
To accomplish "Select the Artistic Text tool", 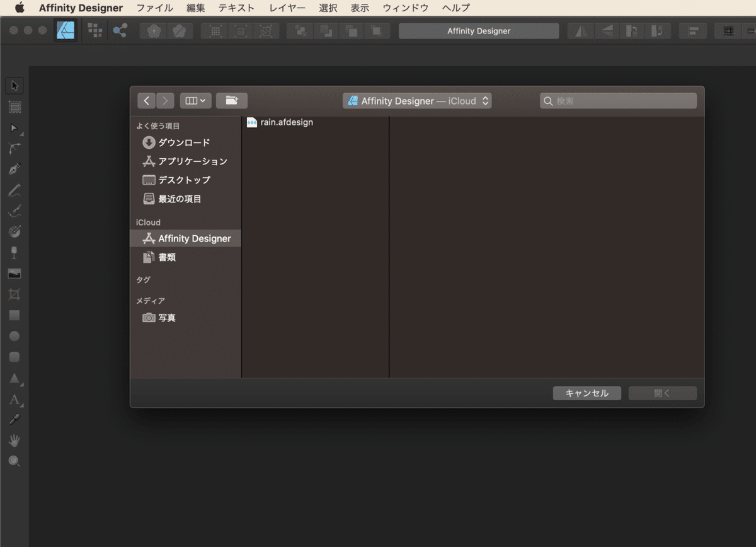I will 14,400.
